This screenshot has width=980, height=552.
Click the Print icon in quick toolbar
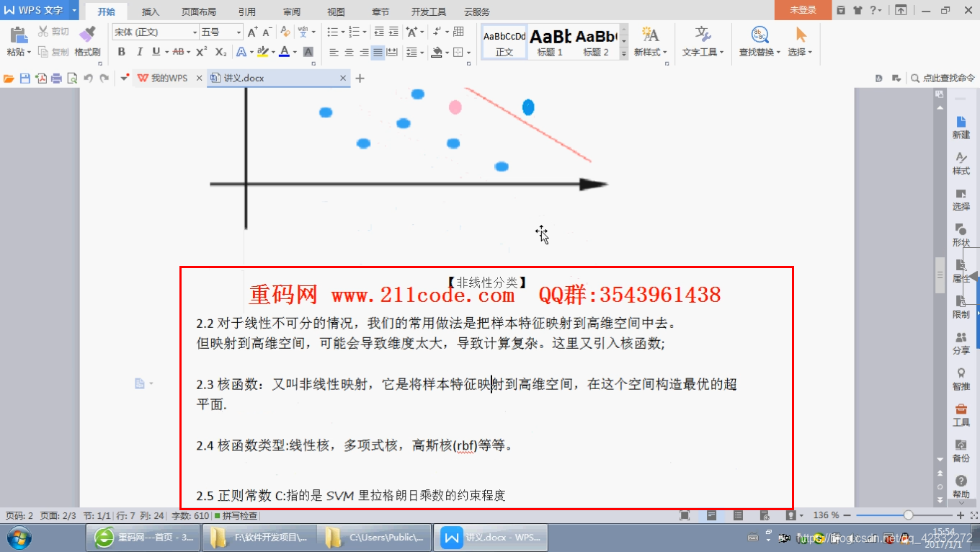56,78
